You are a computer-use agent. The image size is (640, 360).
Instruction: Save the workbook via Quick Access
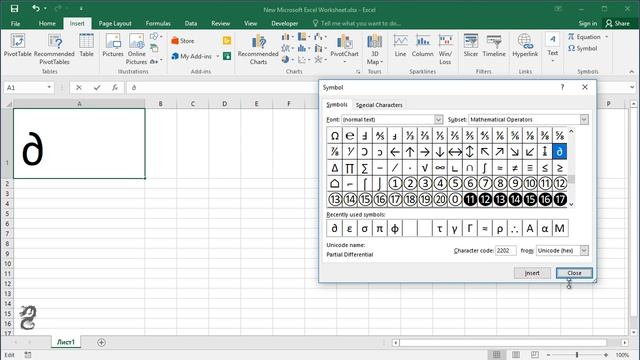tap(14, 9)
